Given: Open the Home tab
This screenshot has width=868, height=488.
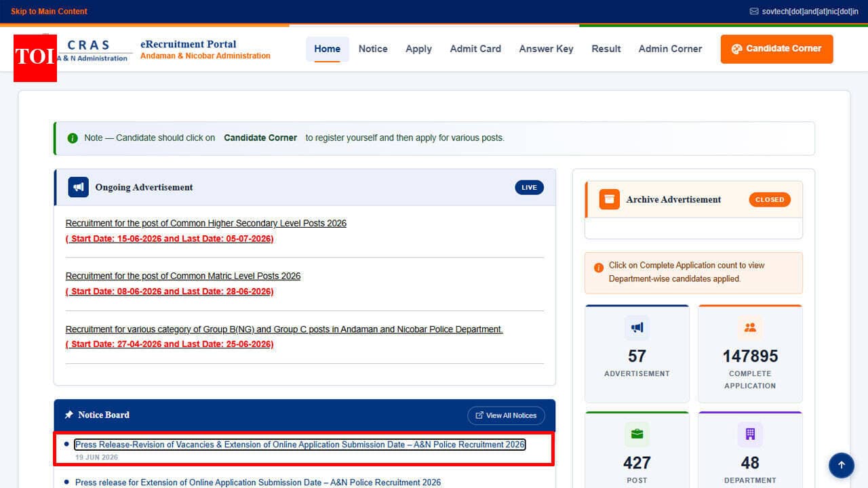Looking at the screenshot, I should click(328, 49).
